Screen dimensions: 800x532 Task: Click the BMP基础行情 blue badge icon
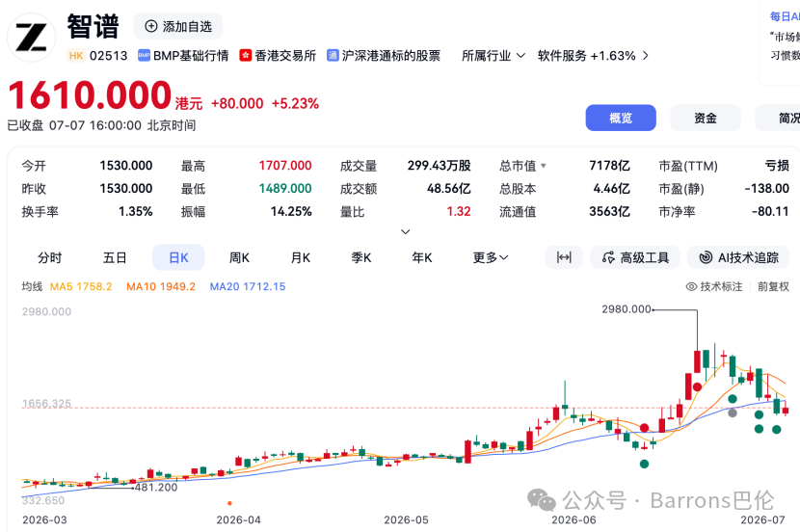(x=144, y=56)
